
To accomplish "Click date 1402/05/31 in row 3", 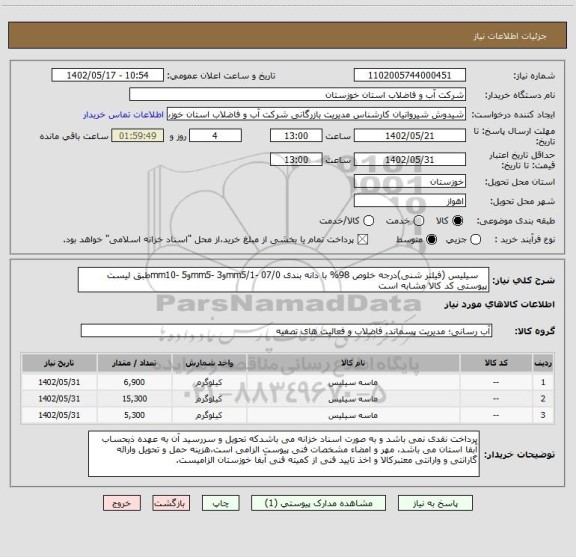I will [59, 415].
